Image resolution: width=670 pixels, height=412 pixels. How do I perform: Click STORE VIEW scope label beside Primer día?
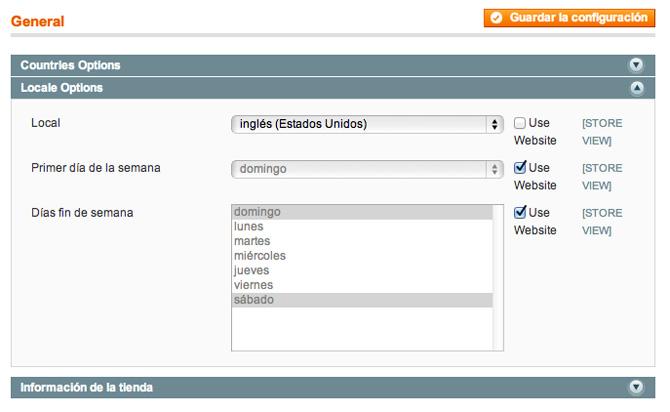point(602,177)
